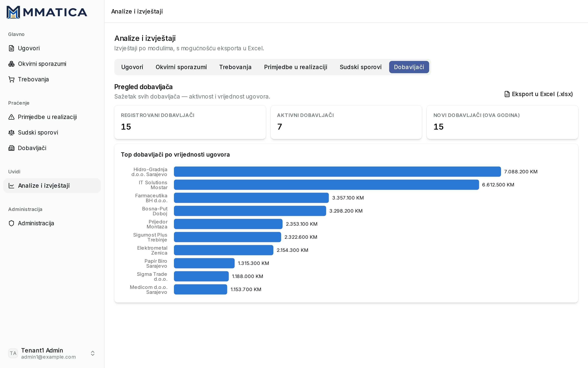The image size is (588, 368).
Task: Click the value label 7.088.200 KM
Action: pos(521,172)
